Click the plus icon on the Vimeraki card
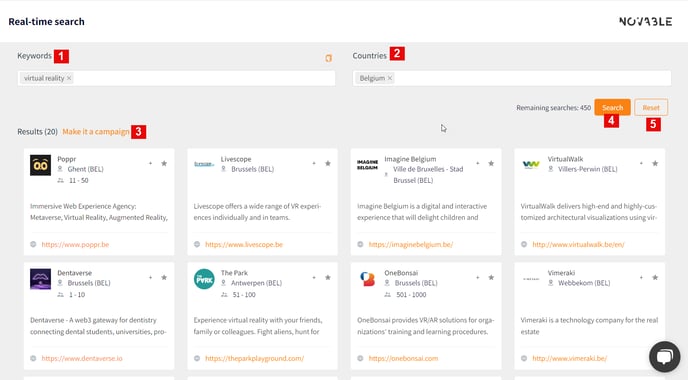Screen dimensions: 688x380 click(641, 277)
